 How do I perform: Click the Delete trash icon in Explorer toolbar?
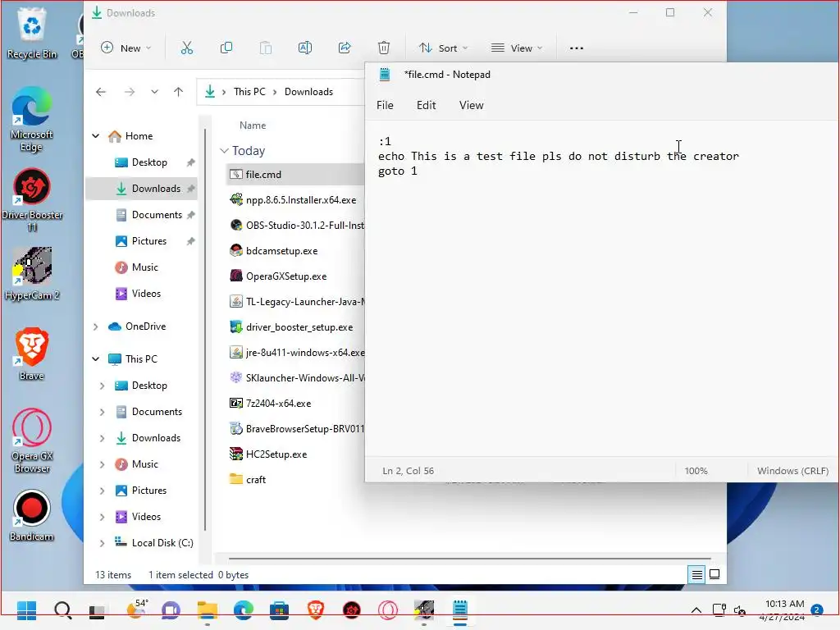tap(384, 48)
